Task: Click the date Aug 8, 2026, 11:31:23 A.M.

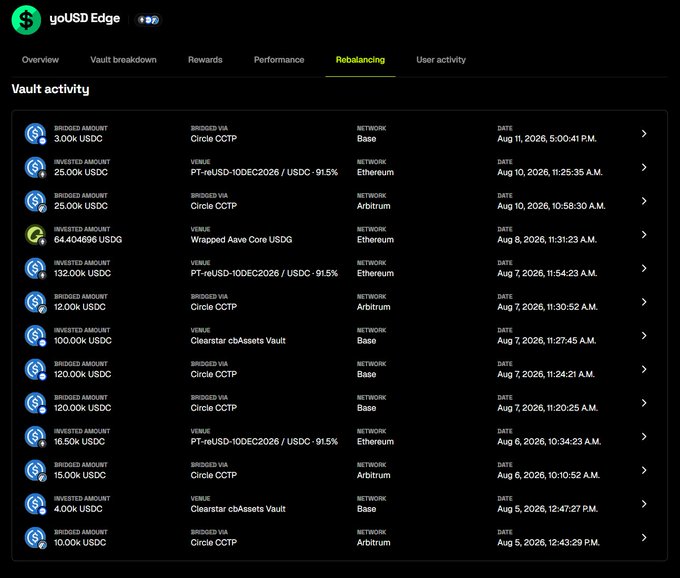Action: click(547, 239)
